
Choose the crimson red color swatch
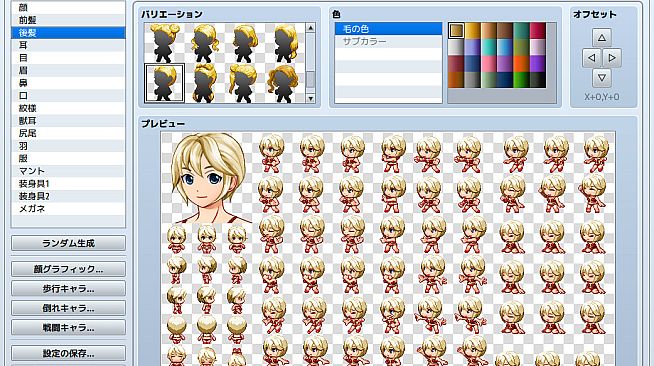pos(538,31)
